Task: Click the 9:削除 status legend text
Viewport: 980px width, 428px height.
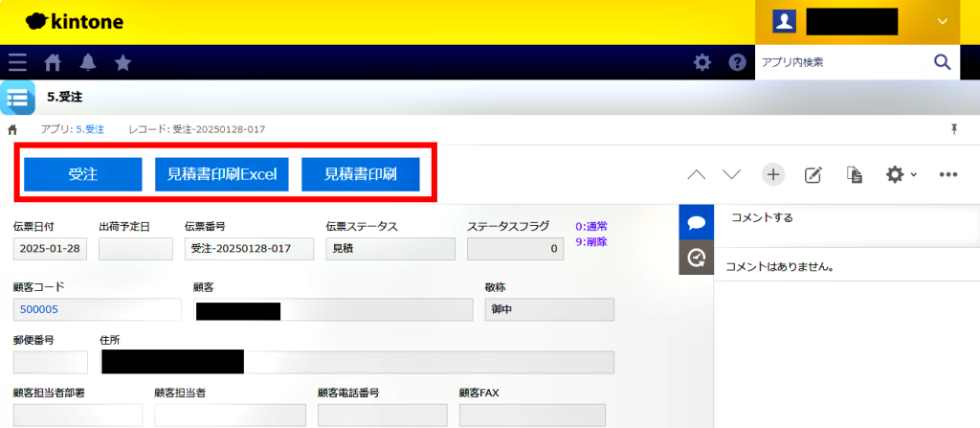Action: (591, 241)
